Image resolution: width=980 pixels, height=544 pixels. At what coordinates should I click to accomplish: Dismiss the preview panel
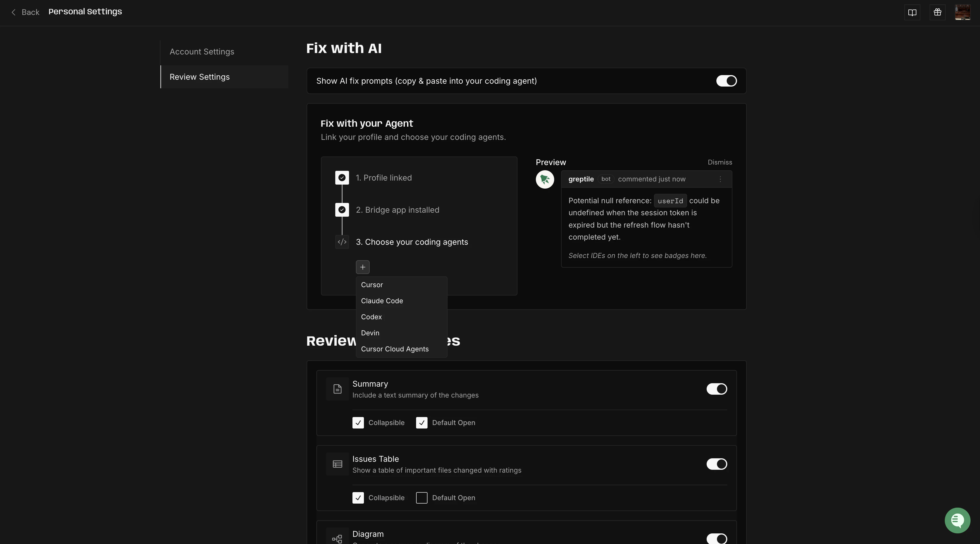tap(720, 162)
